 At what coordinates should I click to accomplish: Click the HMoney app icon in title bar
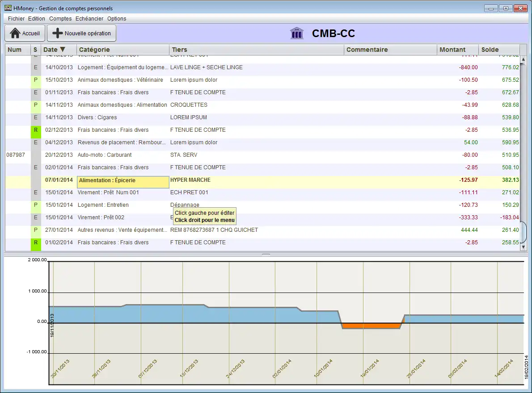(8, 8)
